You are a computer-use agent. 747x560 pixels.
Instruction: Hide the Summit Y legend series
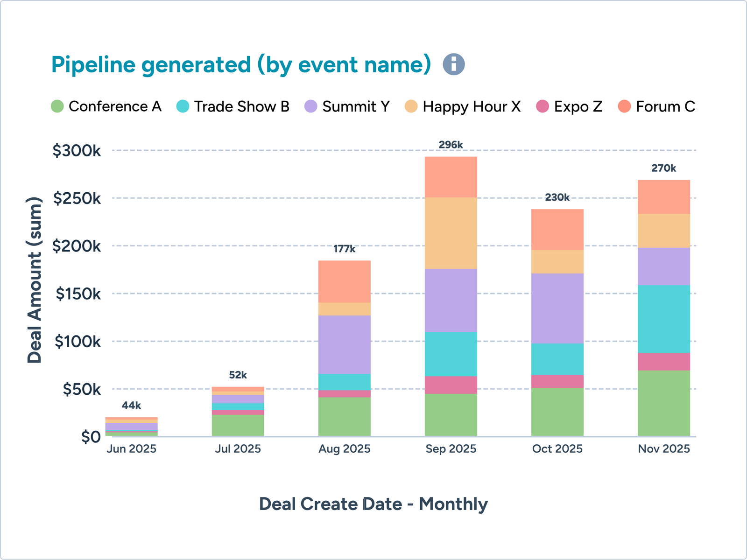311,106
